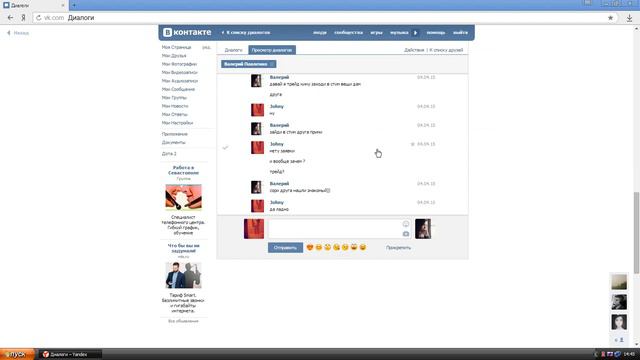Switch to the 'Диалоги' tab

click(x=233, y=50)
